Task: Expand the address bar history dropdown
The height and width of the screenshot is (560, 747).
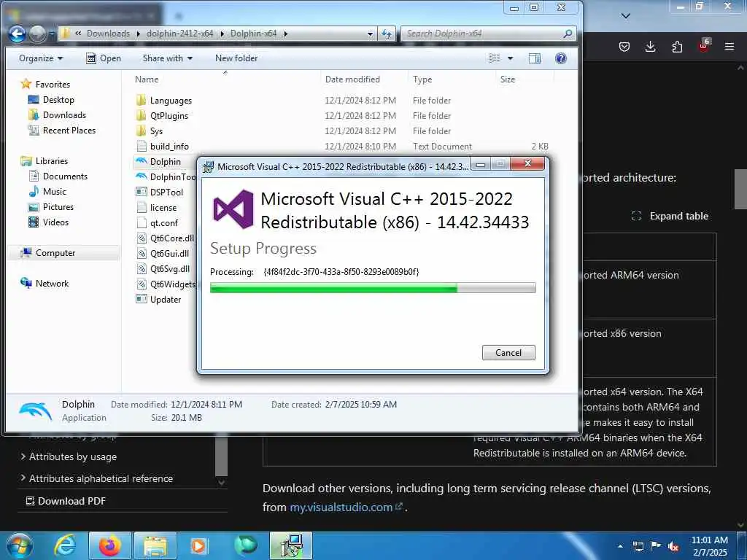Action: click(x=370, y=34)
